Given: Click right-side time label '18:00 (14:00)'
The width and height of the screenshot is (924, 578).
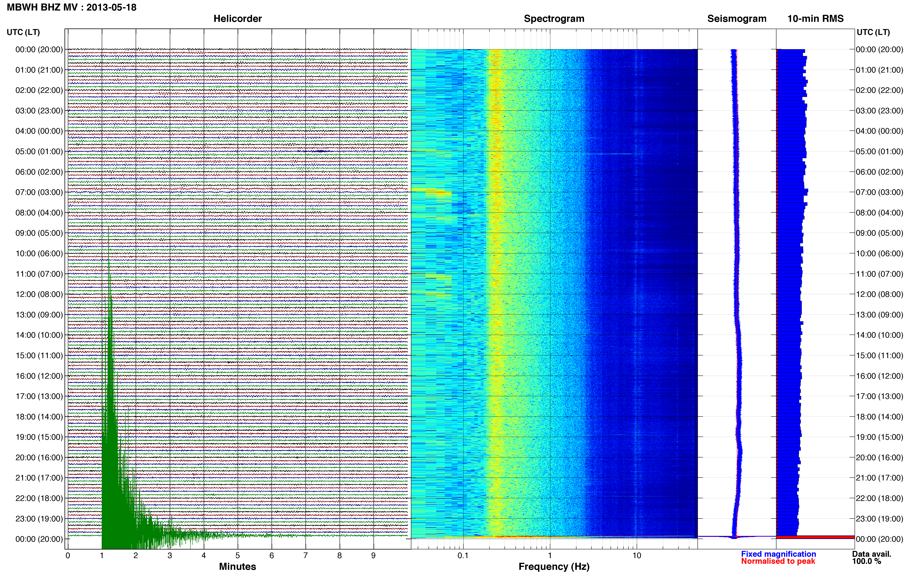Looking at the screenshot, I should [x=879, y=417].
